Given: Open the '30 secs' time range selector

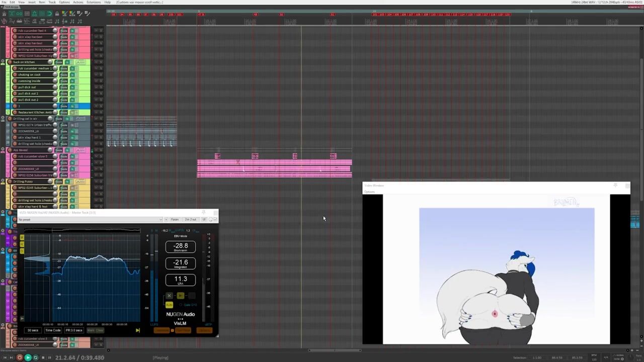Looking at the screenshot, I should point(33,330).
